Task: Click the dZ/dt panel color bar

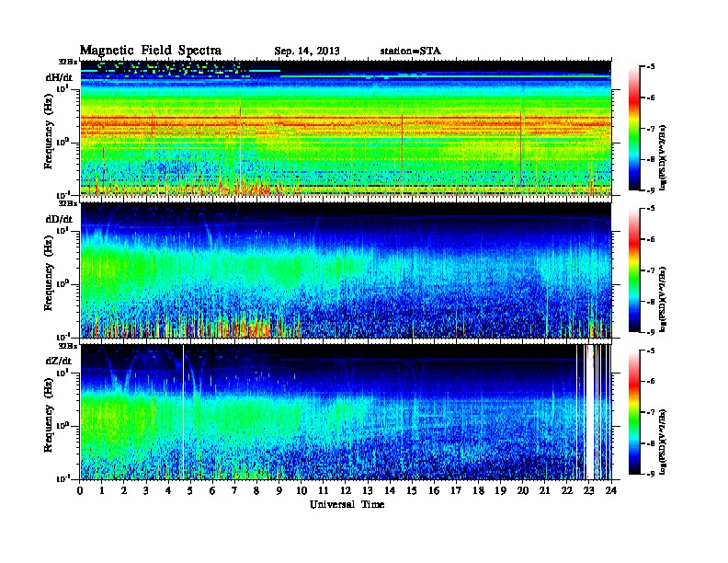Action: pyautogui.click(x=633, y=411)
